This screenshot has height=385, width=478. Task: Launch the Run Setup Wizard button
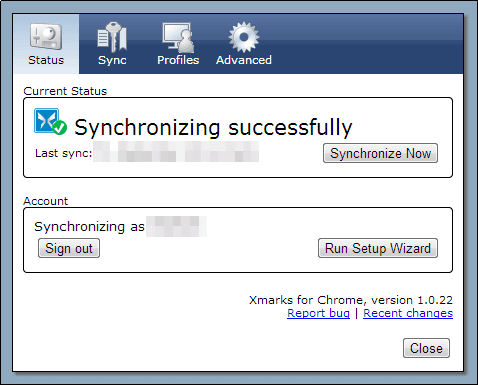pyautogui.click(x=378, y=248)
